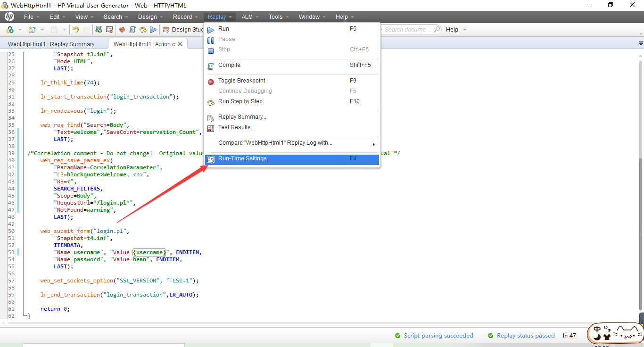Click Replay status passed status
This screenshot has height=347, width=644.
tap(521, 336)
